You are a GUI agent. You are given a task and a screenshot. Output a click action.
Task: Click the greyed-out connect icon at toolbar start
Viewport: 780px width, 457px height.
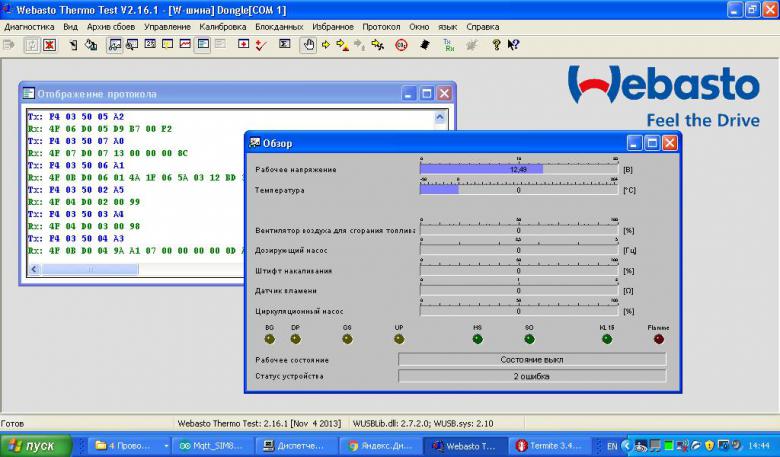tap(8, 45)
